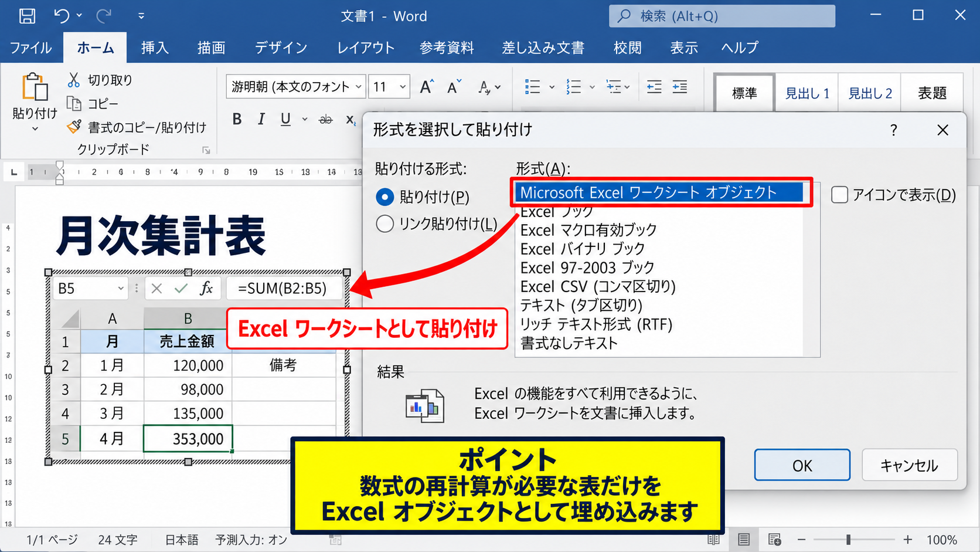Click the dialog help question mark

[x=894, y=130]
